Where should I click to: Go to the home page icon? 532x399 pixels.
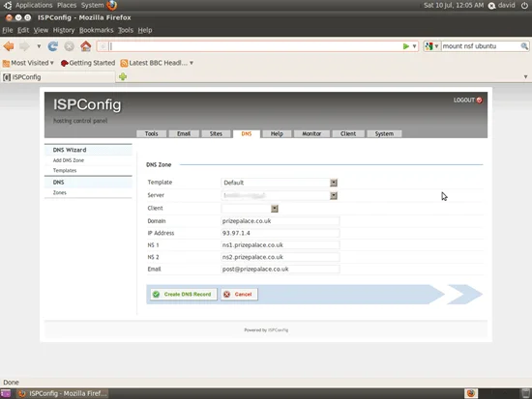point(85,46)
